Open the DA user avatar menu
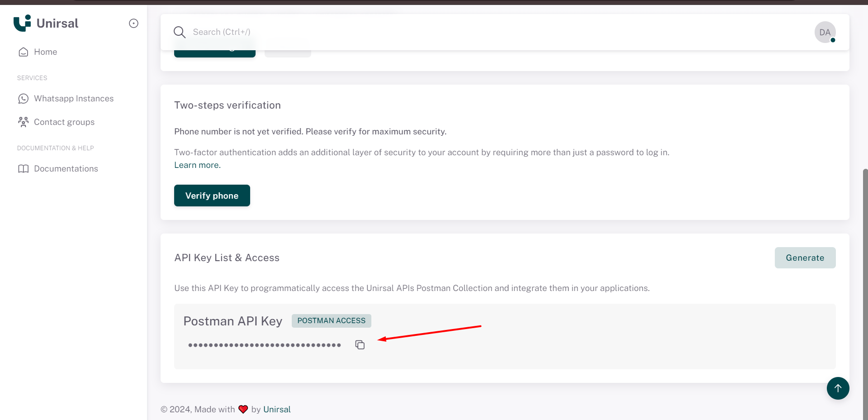This screenshot has height=420, width=868. pos(825,32)
